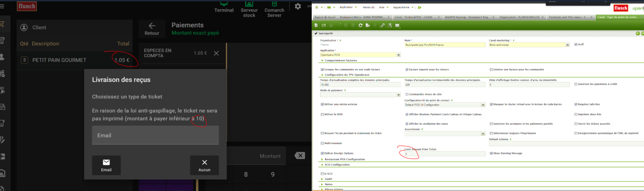Click the export toolbar icon
This screenshot has width=644, height=191.
tap(368, 25)
